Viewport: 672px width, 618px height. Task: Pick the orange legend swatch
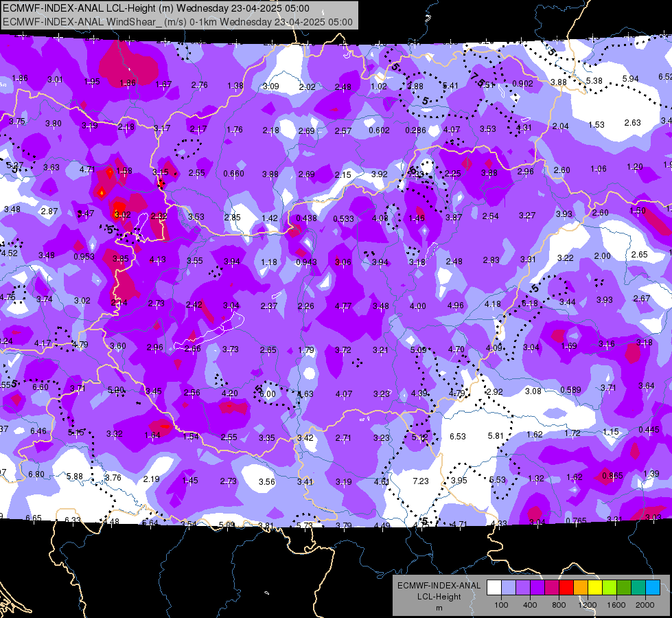[581, 587]
